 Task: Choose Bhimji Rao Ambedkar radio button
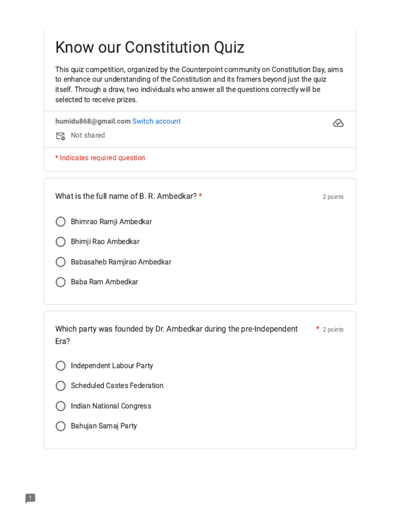tap(61, 242)
